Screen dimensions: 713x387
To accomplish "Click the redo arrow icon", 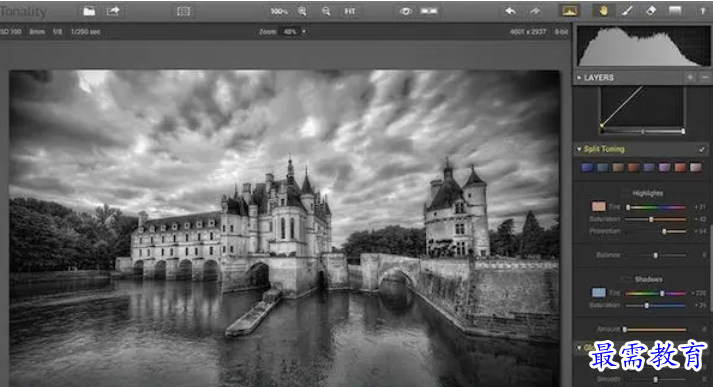I will click(x=535, y=11).
